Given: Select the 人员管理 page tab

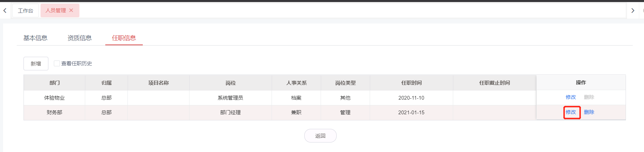Looking at the screenshot, I should [x=56, y=11].
